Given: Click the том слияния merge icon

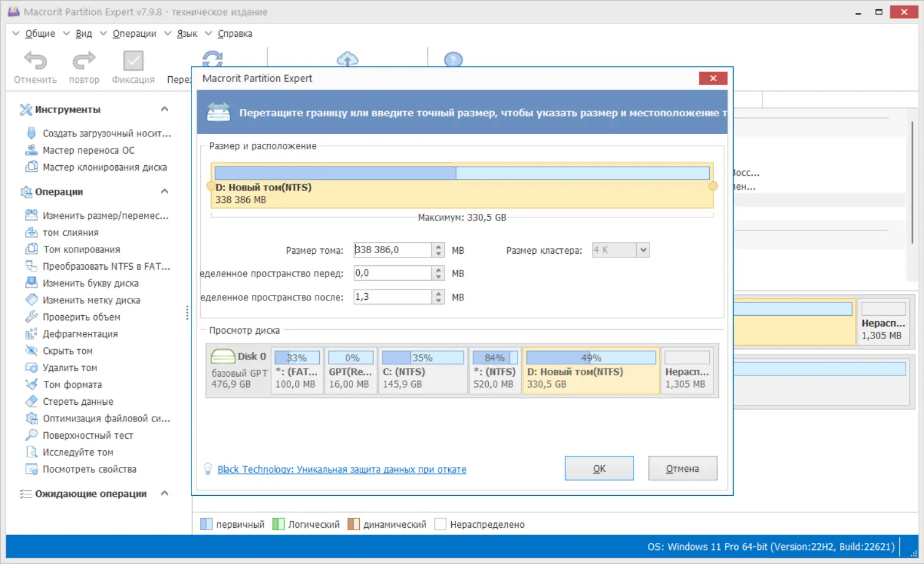Looking at the screenshot, I should tap(31, 232).
